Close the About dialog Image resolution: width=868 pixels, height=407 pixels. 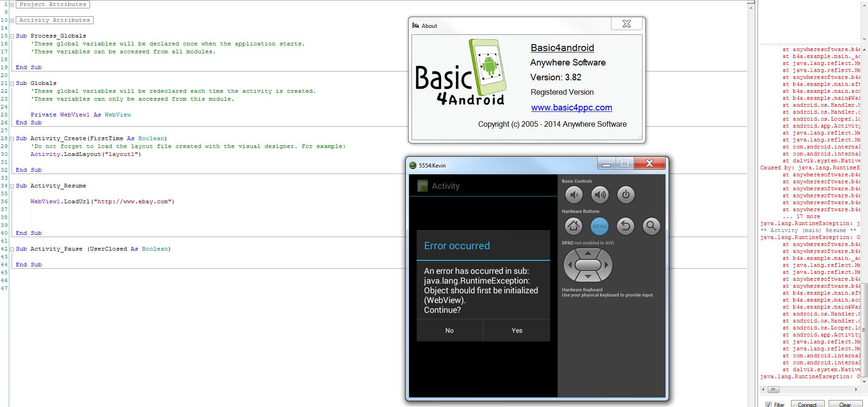coord(627,24)
